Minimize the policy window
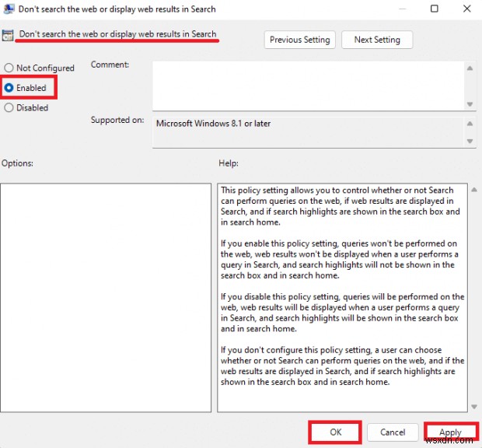482x448 pixels. [403, 9]
